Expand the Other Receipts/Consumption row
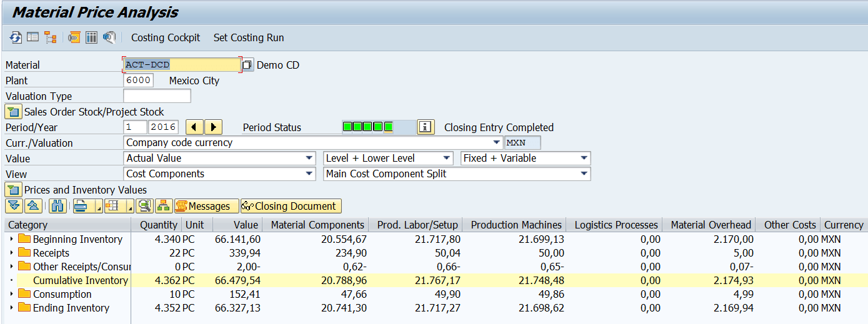Viewport: 868px width, 324px height. pos(11,267)
